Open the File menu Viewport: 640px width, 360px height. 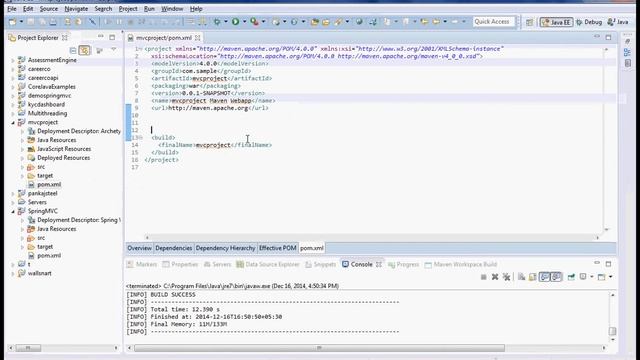click(12, 9)
